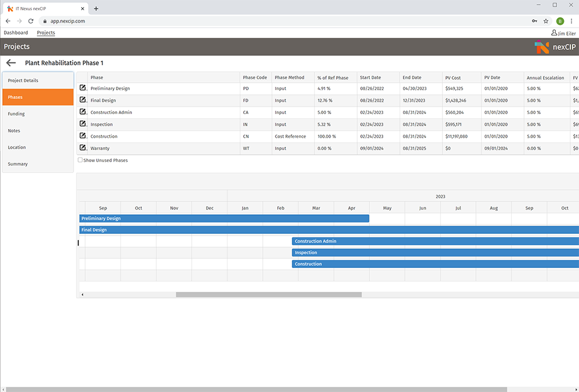579x392 pixels.
Task: Click the 09/01/2024 start date cell
Action: click(x=378, y=148)
